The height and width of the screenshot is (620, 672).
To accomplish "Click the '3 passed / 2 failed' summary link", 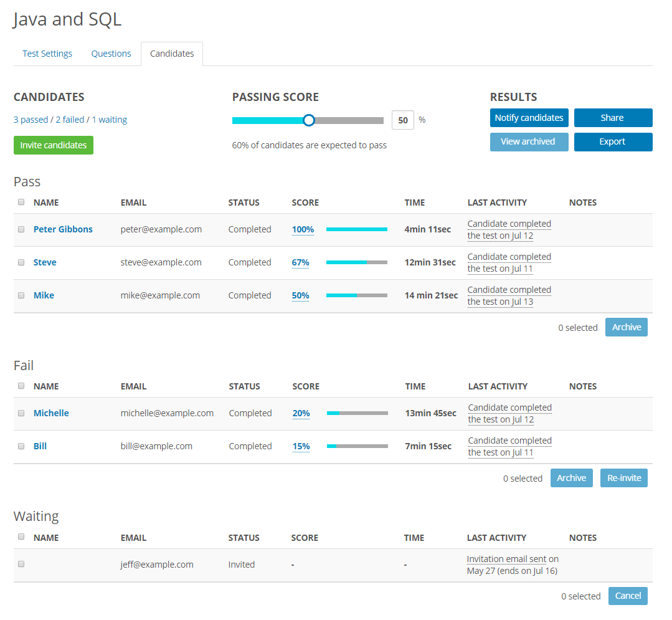I will [70, 120].
